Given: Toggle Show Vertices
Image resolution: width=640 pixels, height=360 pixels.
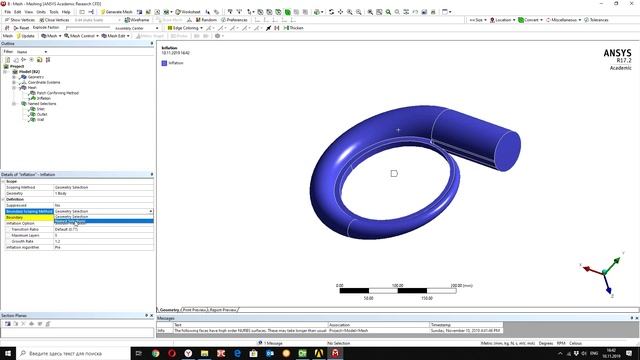Looking at the screenshot, I should coord(20,20).
